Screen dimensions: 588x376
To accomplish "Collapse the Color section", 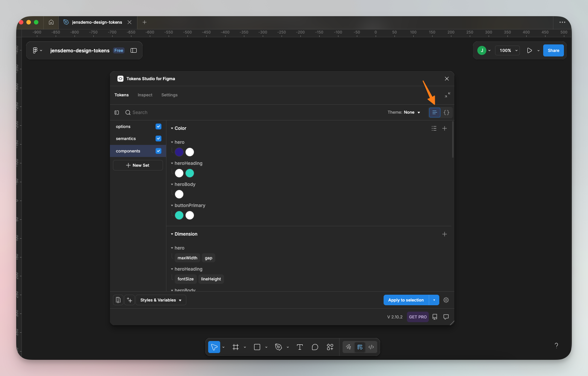I will [x=172, y=128].
